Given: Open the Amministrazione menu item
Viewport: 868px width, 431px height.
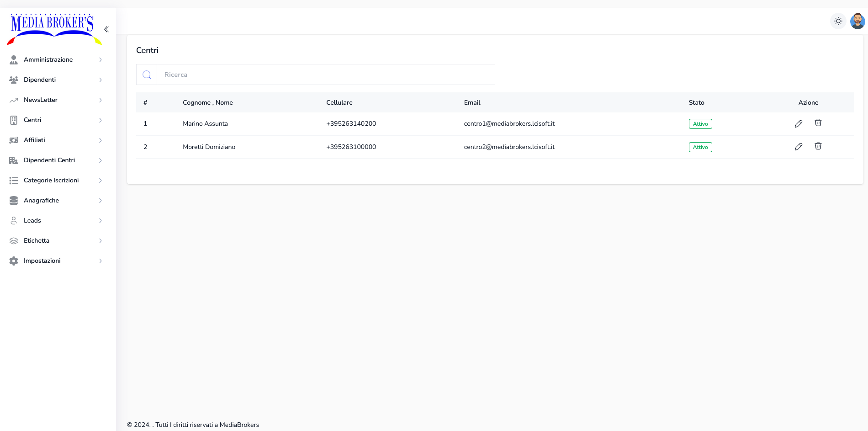Looking at the screenshot, I should tap(48, 59).
